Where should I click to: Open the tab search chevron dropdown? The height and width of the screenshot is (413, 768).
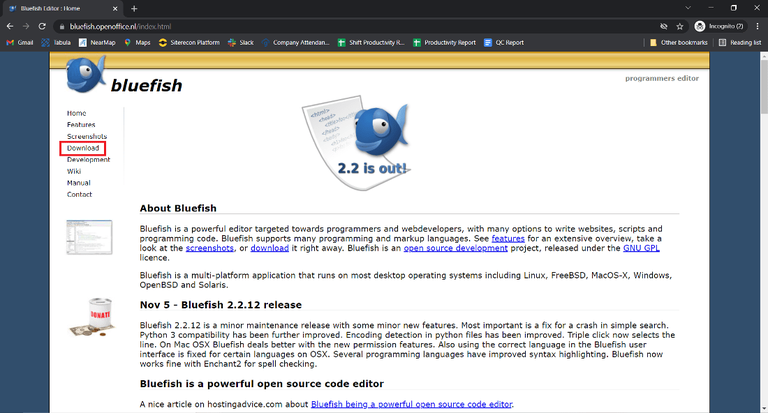click(688, 8)
